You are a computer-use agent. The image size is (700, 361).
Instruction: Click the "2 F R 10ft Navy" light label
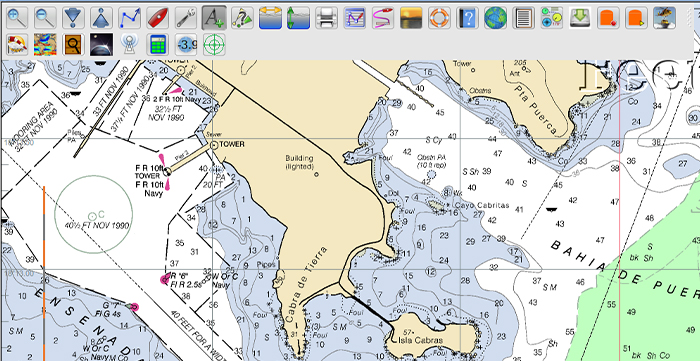pos(177,100)
